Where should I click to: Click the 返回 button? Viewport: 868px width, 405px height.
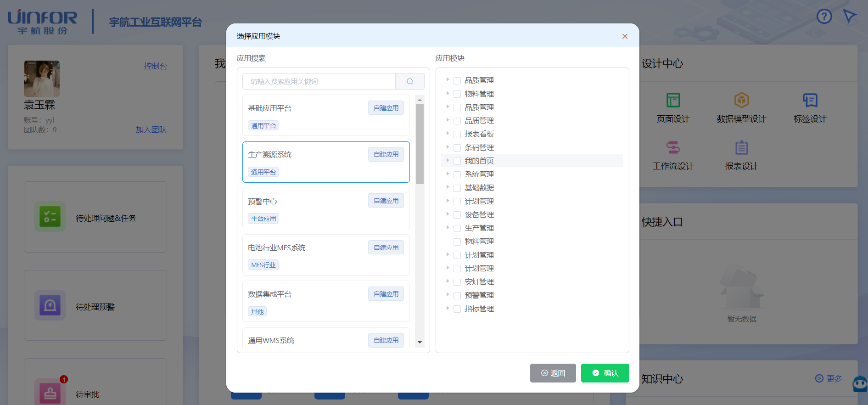tap(553, 373)
